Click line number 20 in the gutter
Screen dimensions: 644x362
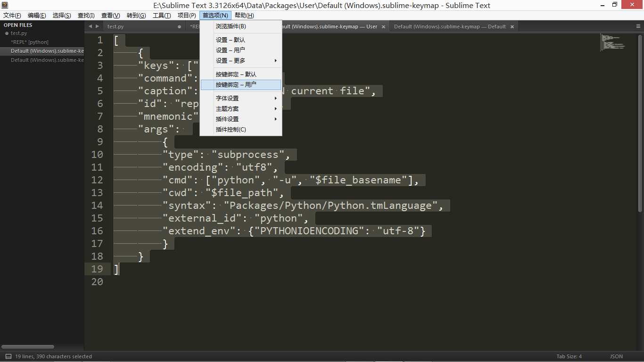point(97,282)
